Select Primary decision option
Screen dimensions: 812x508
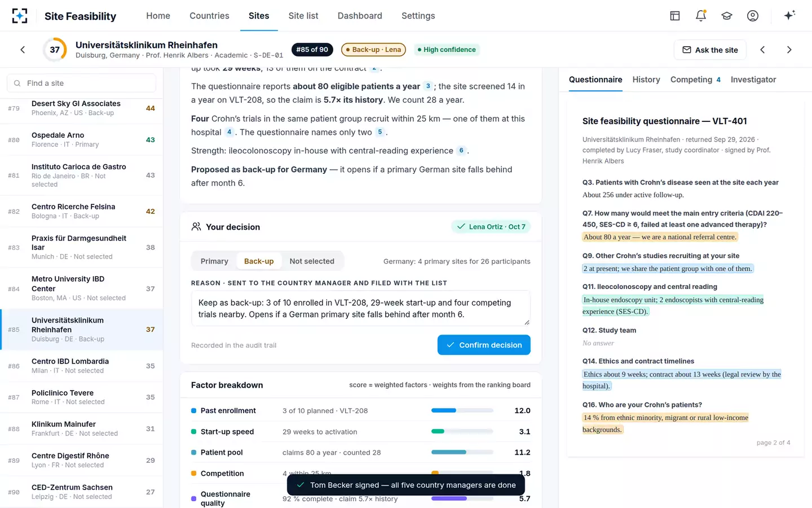214,261
